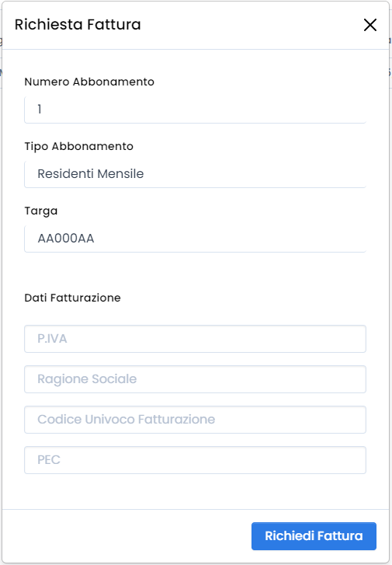
Task: Focus the PEC input field
Action: [x=195, y=460]
